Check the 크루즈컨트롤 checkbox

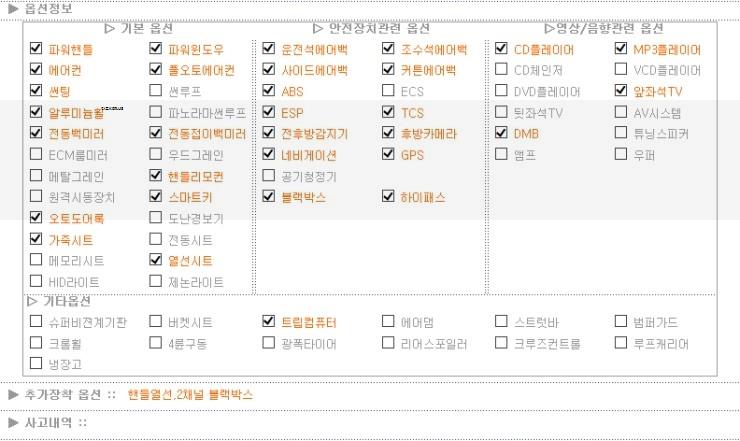pos(502,343)
